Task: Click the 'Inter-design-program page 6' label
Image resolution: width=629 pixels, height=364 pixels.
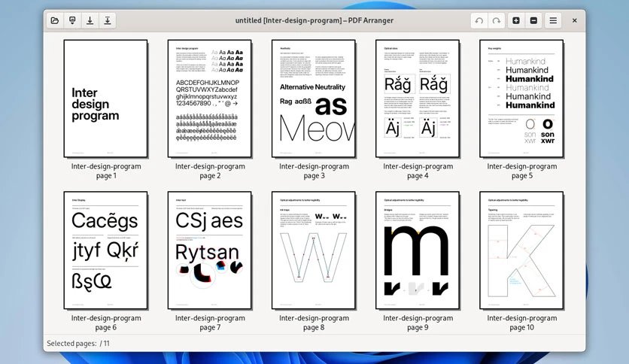Action: pyautogui.click(x=106, y=323)
